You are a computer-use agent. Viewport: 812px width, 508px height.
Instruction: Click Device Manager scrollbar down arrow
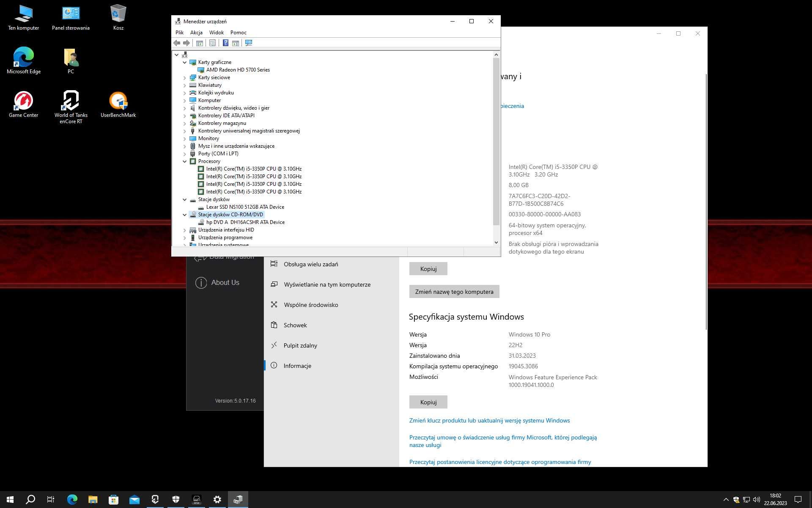[496, 243]
